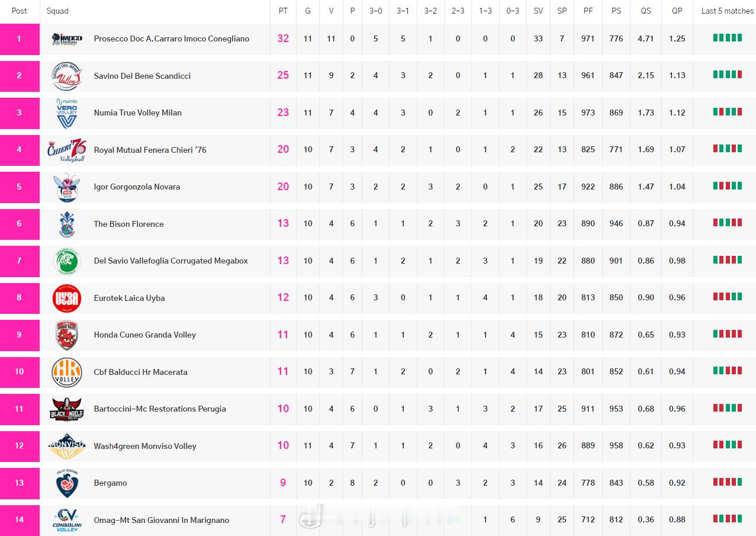Open Eurotek Laica Uyba team page
This screenshot has height=536, width=756.
click(129, 298)
